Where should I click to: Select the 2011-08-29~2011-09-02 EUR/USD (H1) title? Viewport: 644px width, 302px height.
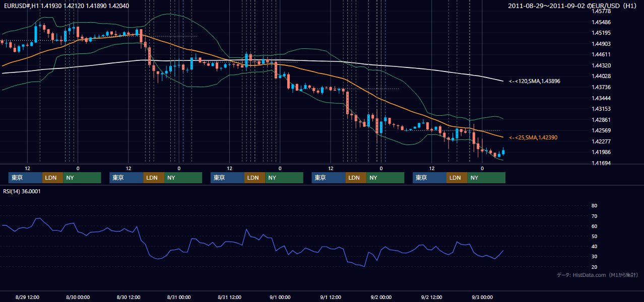(572, 6)
